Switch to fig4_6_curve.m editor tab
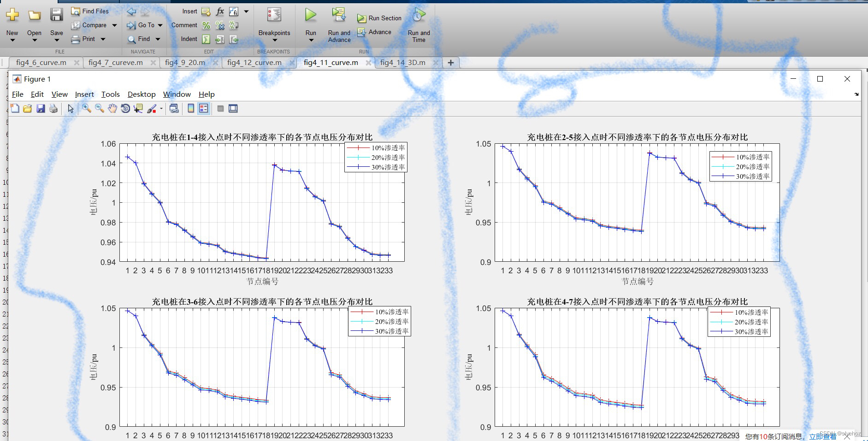Screen dimensions: 868x441 click(41, 62)
